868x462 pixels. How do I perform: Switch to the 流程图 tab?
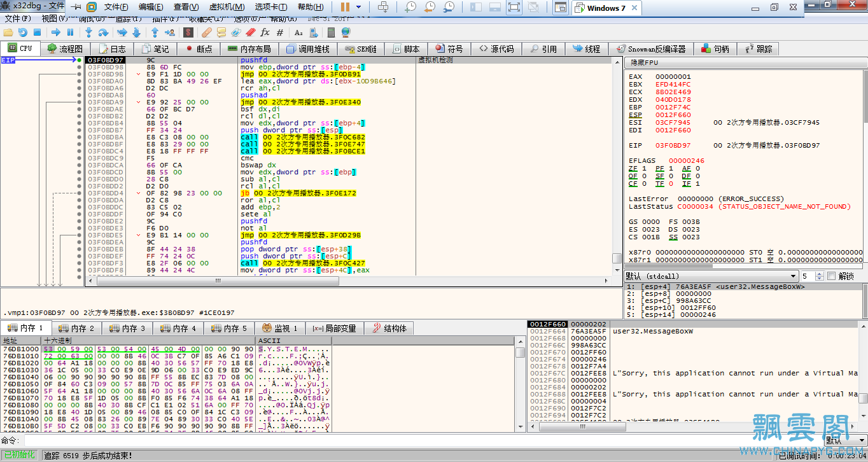(x=66, y=49)
